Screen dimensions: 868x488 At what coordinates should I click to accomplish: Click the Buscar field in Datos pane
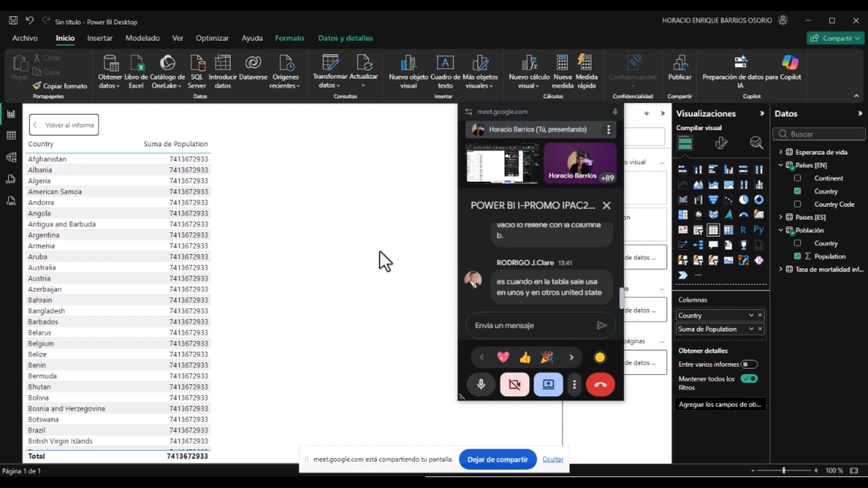820,134
